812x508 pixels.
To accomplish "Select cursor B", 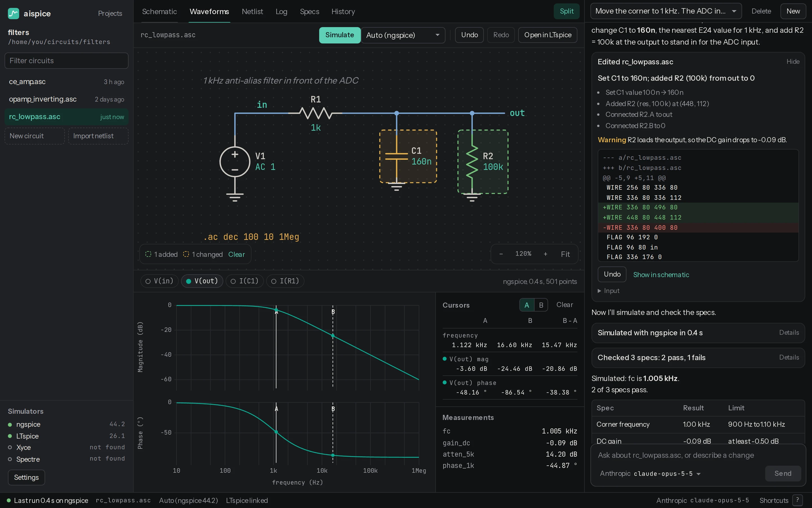I will pyautogui.click(x=541, y=305).
